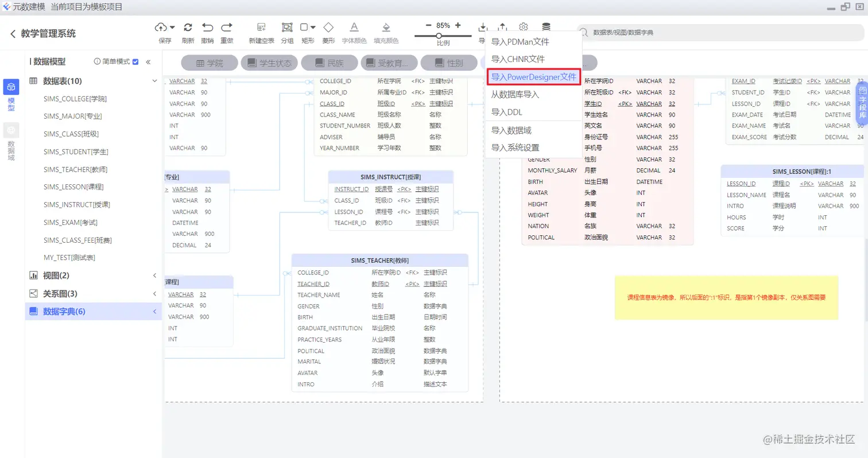Expand the 视图(2) section
The height and width of the screenshot is (458, 868).
point(154,275)
